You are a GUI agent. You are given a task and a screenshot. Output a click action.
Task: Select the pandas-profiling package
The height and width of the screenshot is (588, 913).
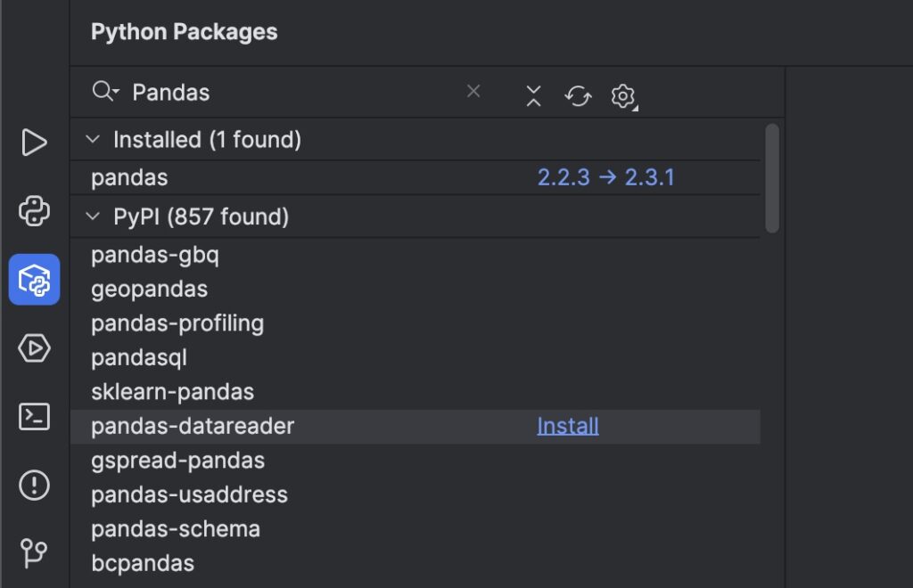(x=415, y=323)
